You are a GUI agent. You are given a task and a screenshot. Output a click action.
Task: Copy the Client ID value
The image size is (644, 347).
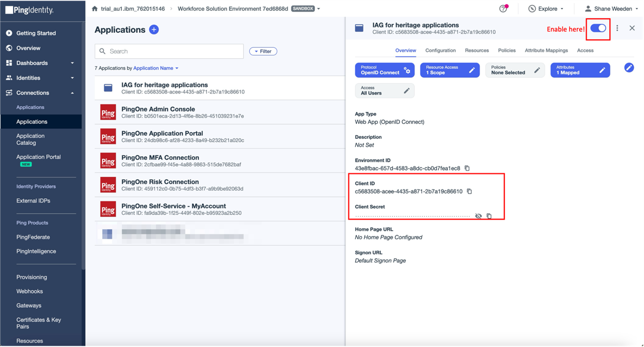(x=469, y=191)
